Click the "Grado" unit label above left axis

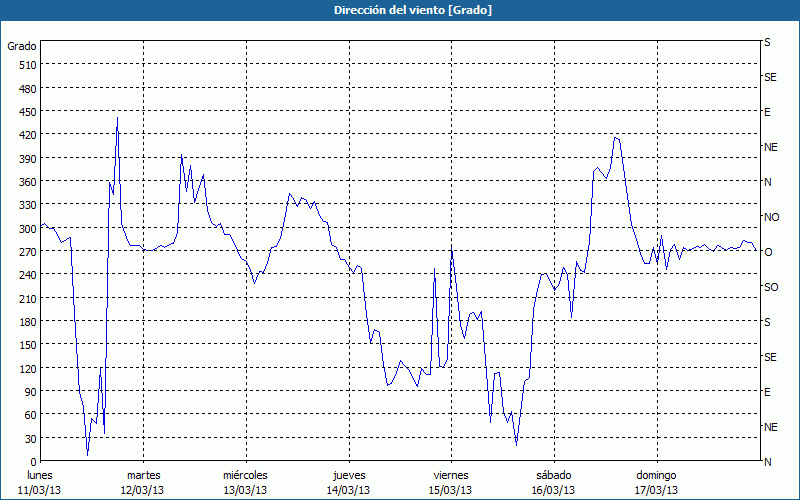tap(22, 46)
